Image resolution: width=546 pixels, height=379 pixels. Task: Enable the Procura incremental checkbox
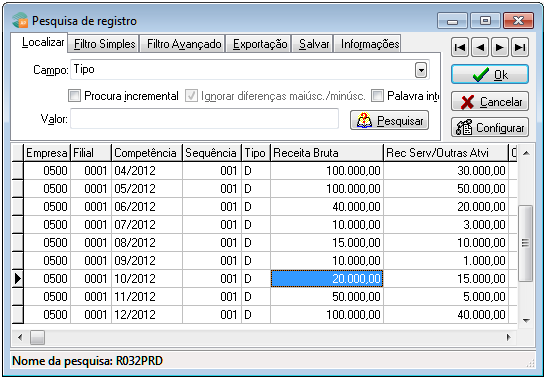[74, 95]
